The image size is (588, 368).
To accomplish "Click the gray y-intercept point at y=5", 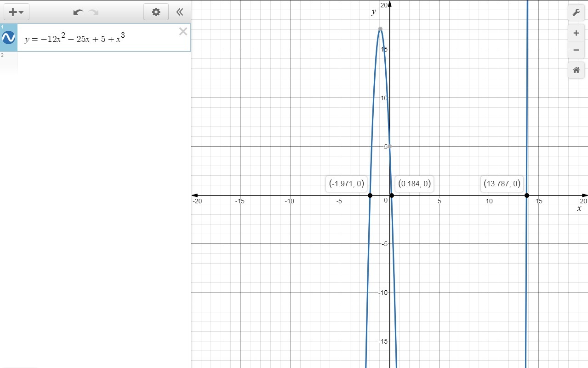I will [x=389, y=146].
